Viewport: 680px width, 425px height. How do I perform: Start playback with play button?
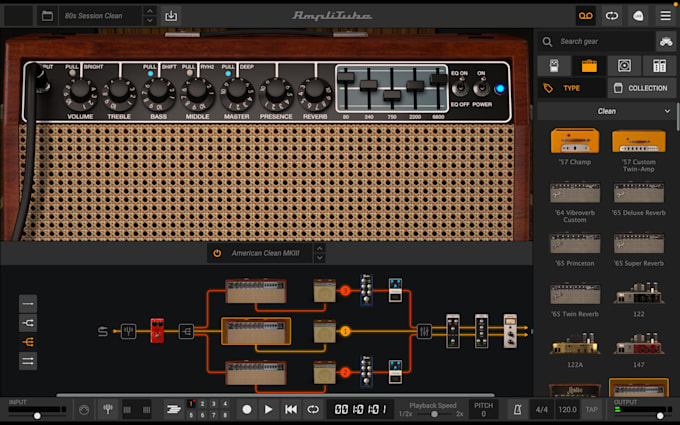click(268, 409)
